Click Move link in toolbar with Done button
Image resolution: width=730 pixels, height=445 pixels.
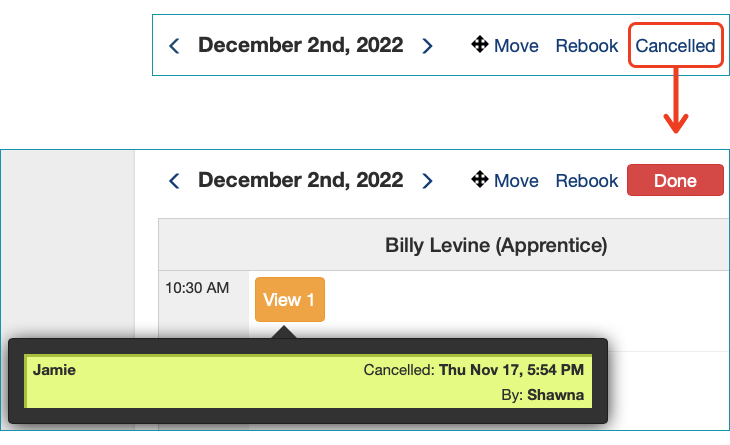(x=516, y=181)
